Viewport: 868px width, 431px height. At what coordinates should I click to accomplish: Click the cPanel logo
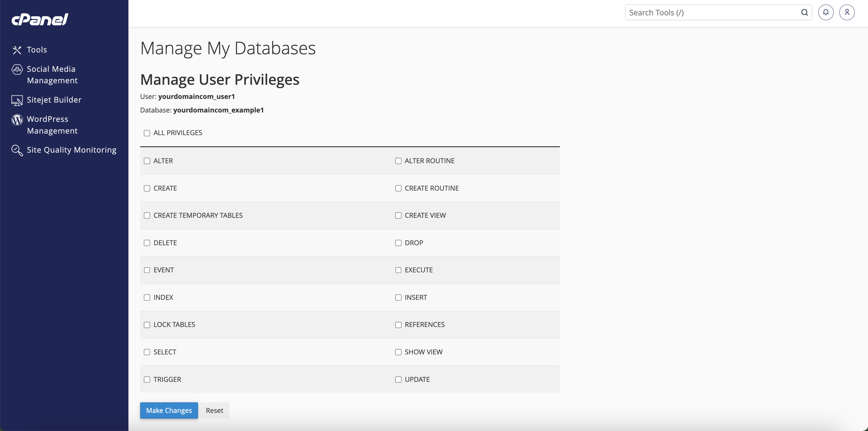pyautogui.click(x=40, y=20)
